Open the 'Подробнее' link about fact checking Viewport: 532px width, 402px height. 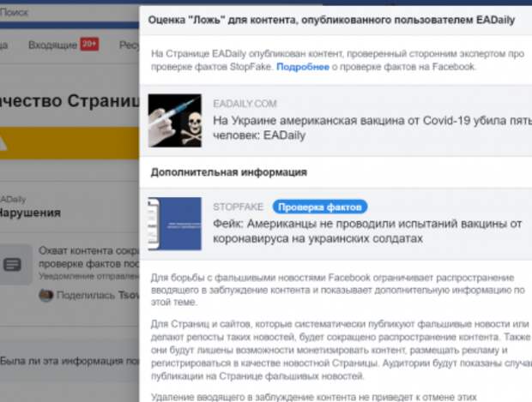303,67
